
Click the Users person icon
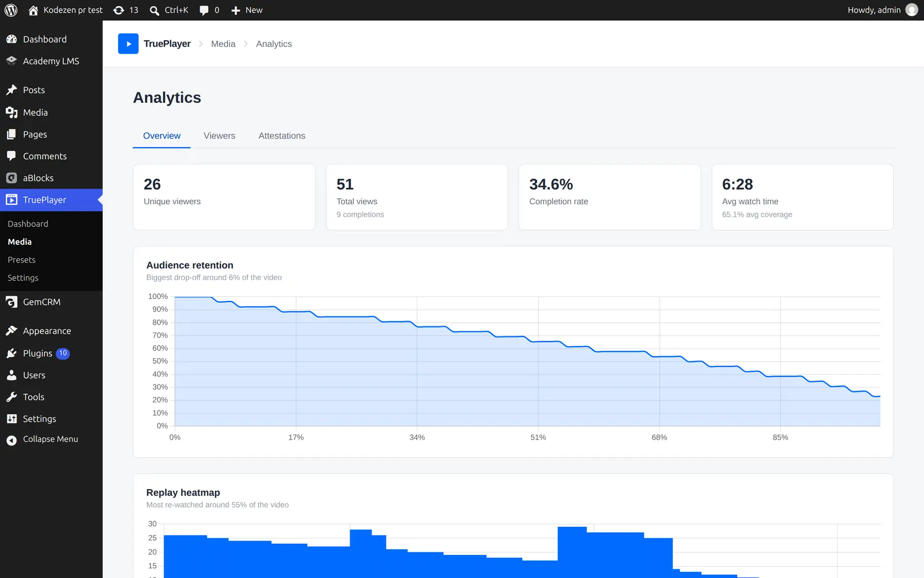click(x=12, y=375)
